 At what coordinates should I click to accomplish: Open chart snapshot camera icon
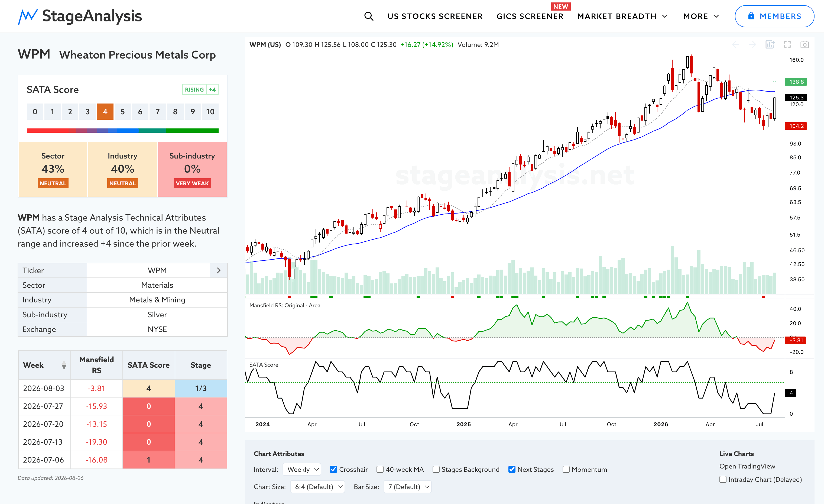804,44
